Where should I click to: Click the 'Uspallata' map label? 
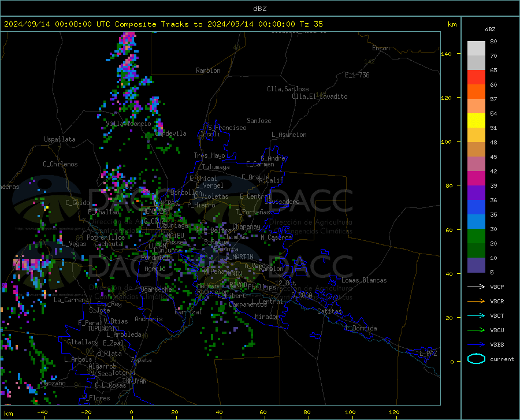pos(60,139)
